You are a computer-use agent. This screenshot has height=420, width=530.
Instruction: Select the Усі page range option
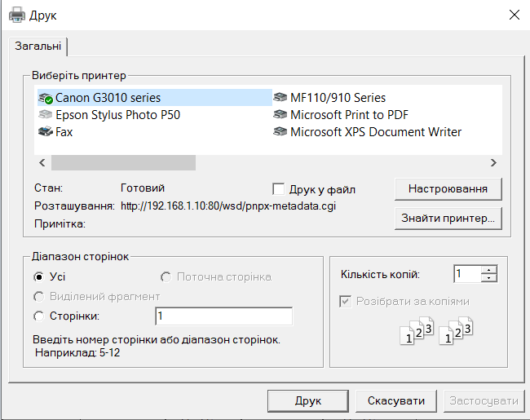point(39,277)
